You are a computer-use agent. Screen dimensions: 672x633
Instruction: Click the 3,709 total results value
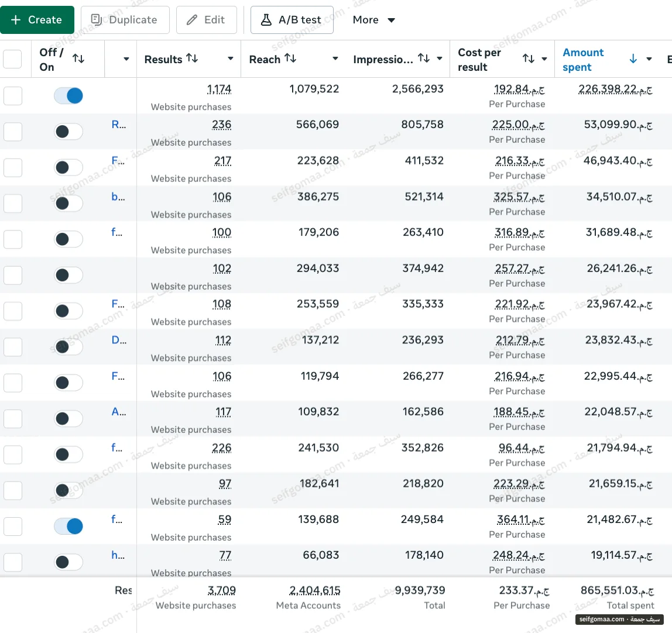click(x=222, y=591)
